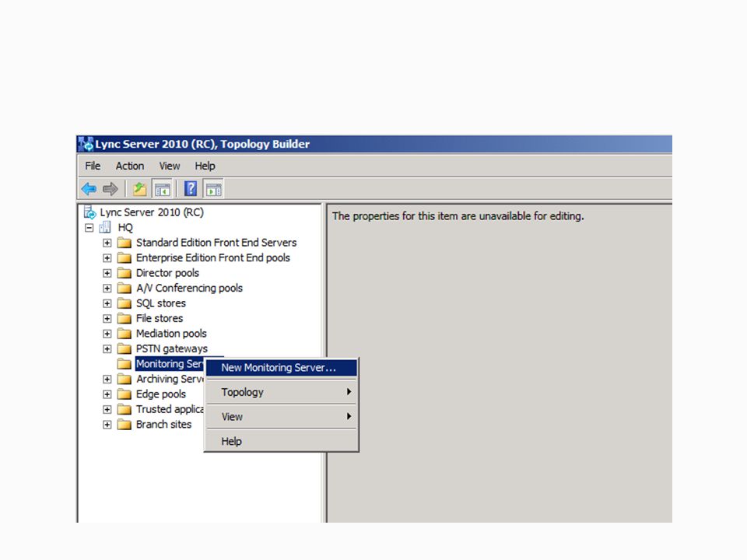The image size is (747, 560).
Task: Open the File menu
Action: pos(93,166)
